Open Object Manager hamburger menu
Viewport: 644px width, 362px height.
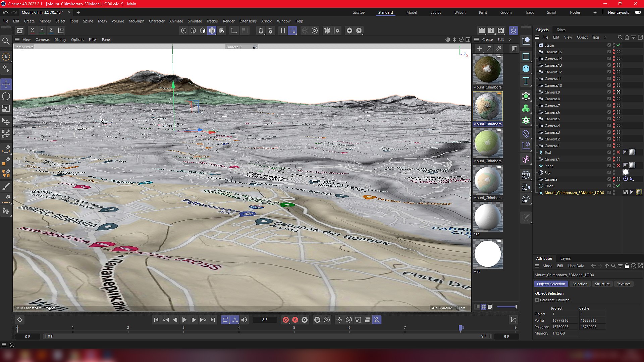pos(537,37)
